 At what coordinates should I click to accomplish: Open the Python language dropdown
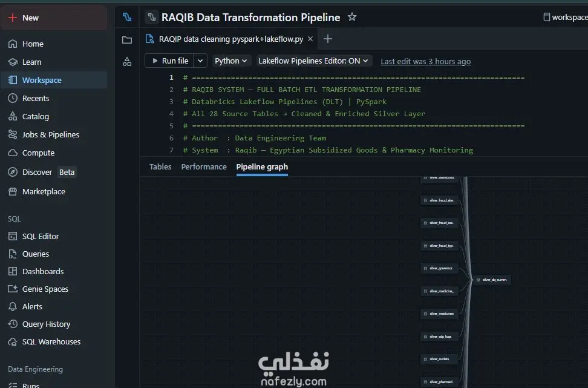(230, 61)
